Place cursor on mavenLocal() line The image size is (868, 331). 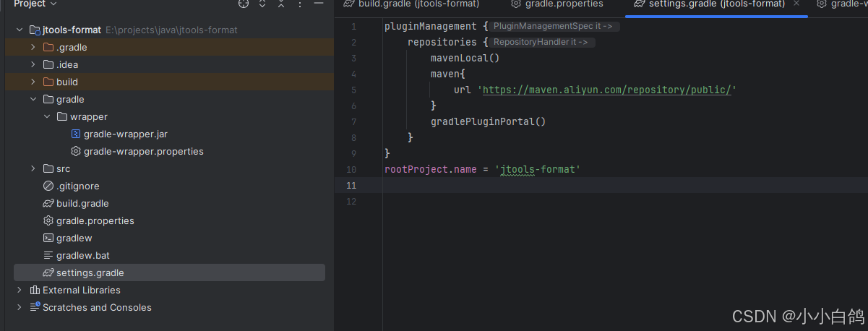(x=465, y=59)
